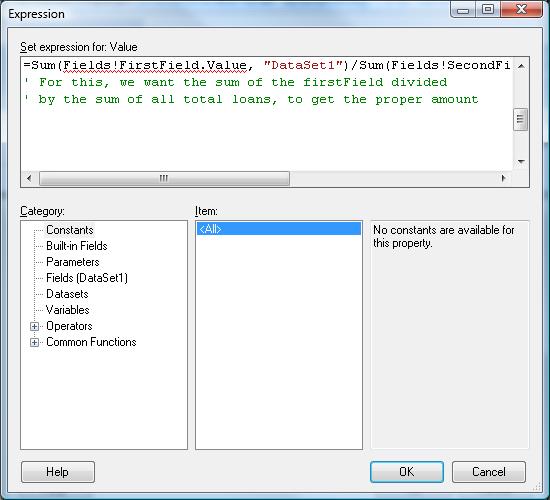Place cursor in the expression text editor
Viewport: 550px width, 500px height.
click(267, 114)
